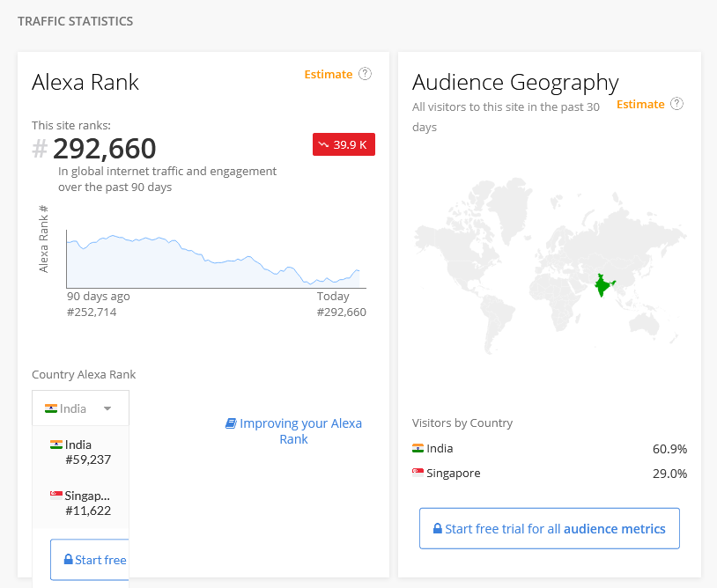Image resolution: width=717 pixels, height=588 pixels.
Task: Click the lock icon in audience metrics button
Action: tap(438, 529)
